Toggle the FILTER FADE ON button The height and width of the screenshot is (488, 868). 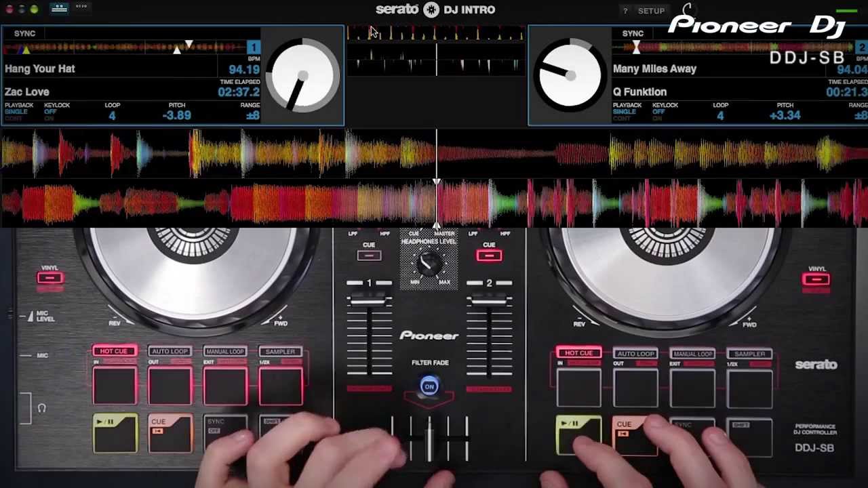(429, 387)
